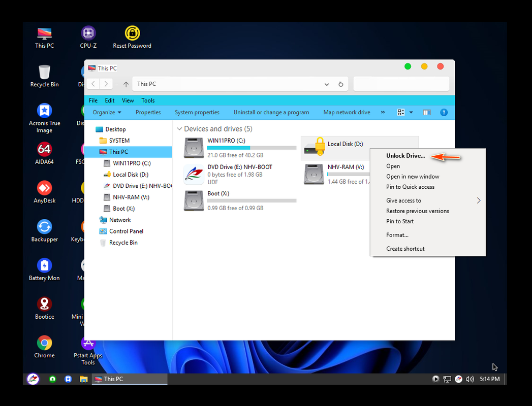Refresh the This PC location

click(x=340, y=84)
